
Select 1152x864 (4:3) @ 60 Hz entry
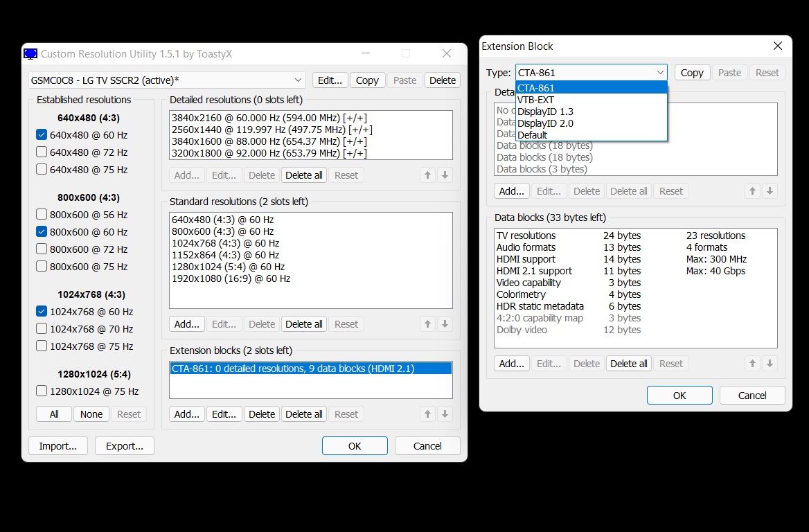pyautogui.click(x=310, y=255)
